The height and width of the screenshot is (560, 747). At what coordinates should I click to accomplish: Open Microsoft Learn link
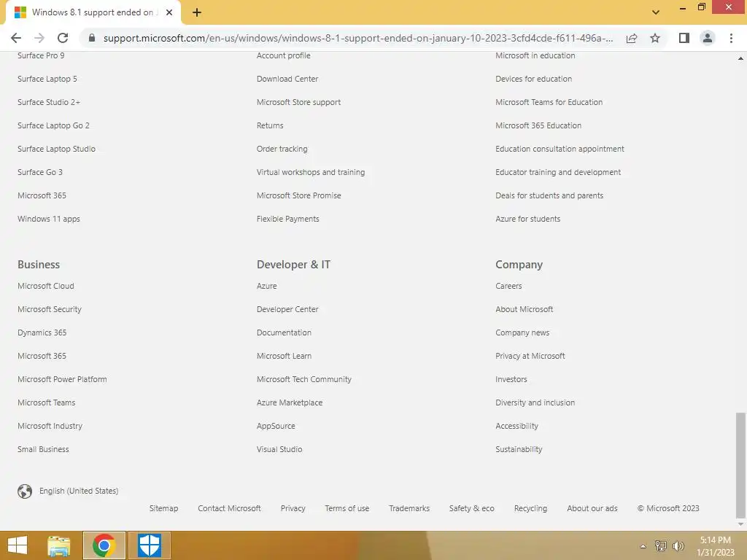(x=284, y=356)
